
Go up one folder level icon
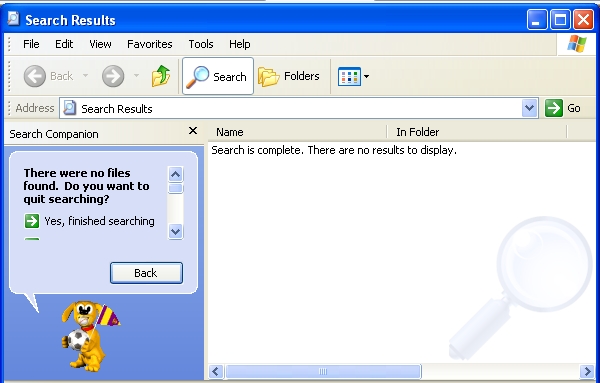(x=161, y=76)
